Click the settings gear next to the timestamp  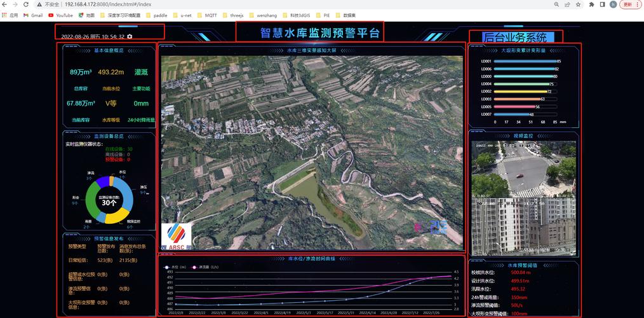(x=130, y=37)
